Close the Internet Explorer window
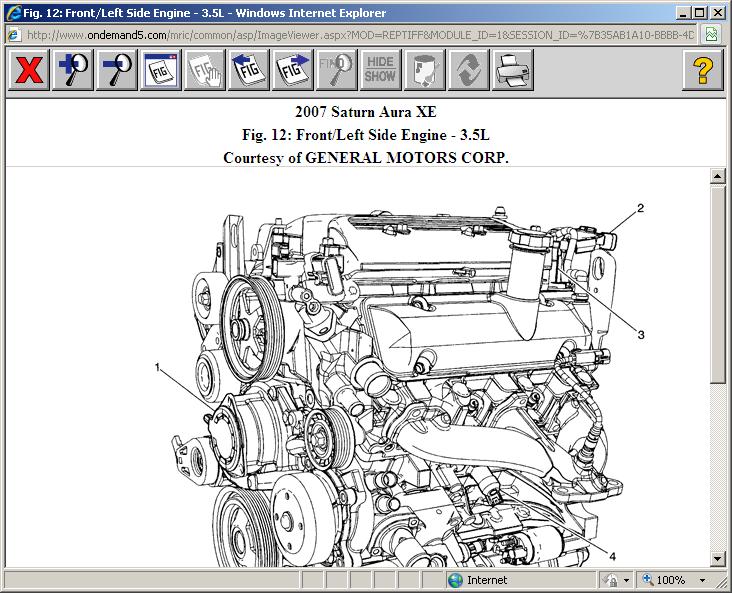The width and height of the screenshot is (732, 593). click(717, 13)
